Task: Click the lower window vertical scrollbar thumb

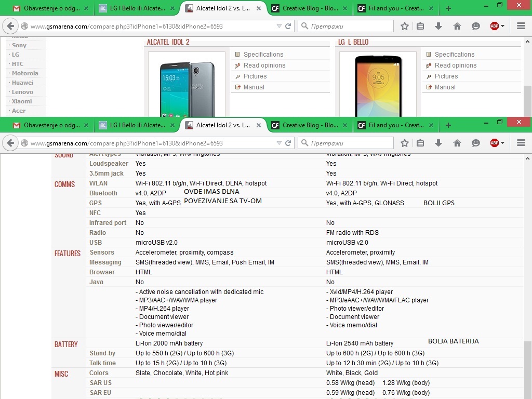Action: point(527,370)
